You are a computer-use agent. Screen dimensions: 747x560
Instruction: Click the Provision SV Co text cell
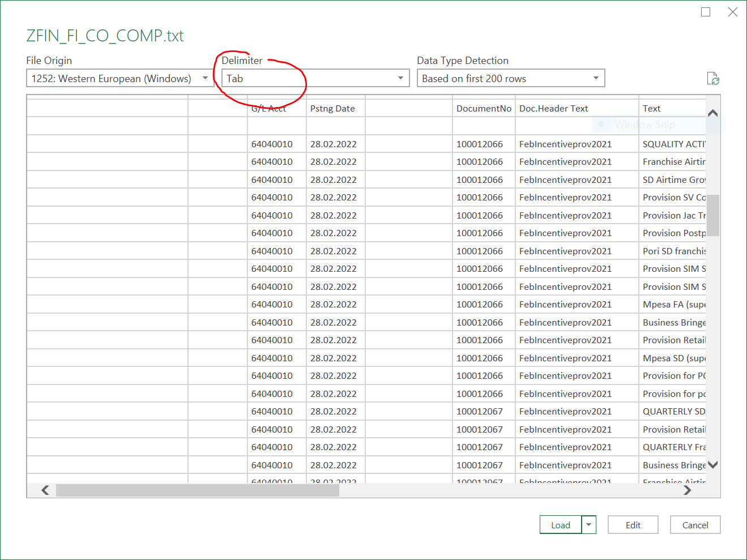672,197
